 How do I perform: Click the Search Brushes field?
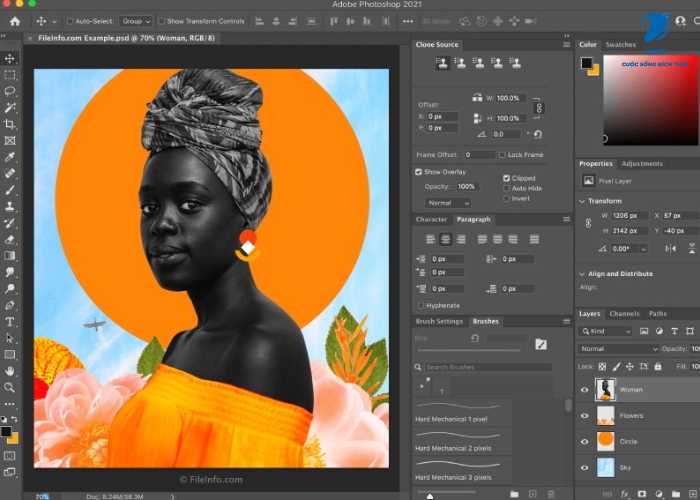[x=488, y=367]
